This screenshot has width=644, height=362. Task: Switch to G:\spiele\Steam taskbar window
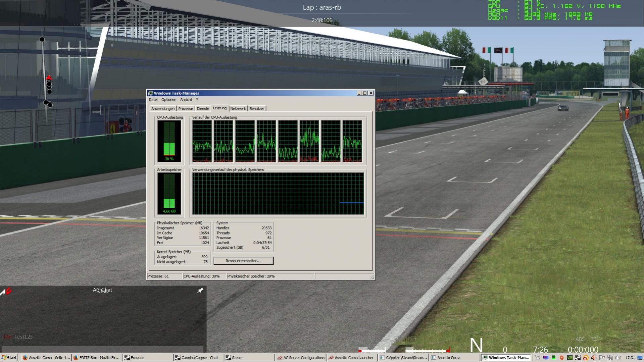403,358
